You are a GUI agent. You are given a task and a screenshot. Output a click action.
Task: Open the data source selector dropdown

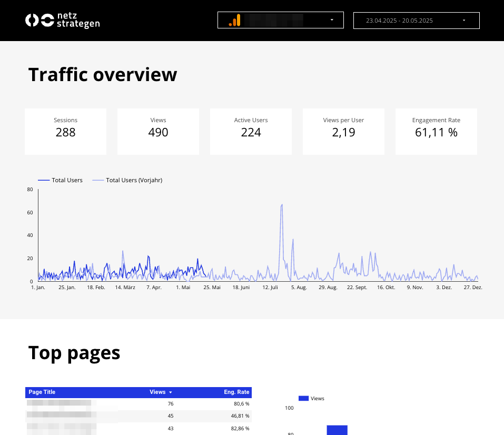(x=331, y=20)
